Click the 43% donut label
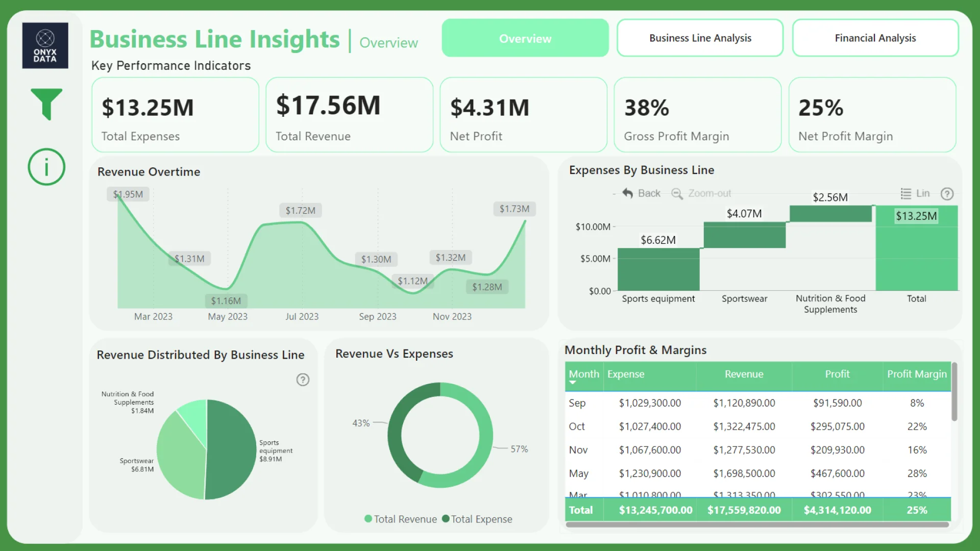 [x=361, y=423]
